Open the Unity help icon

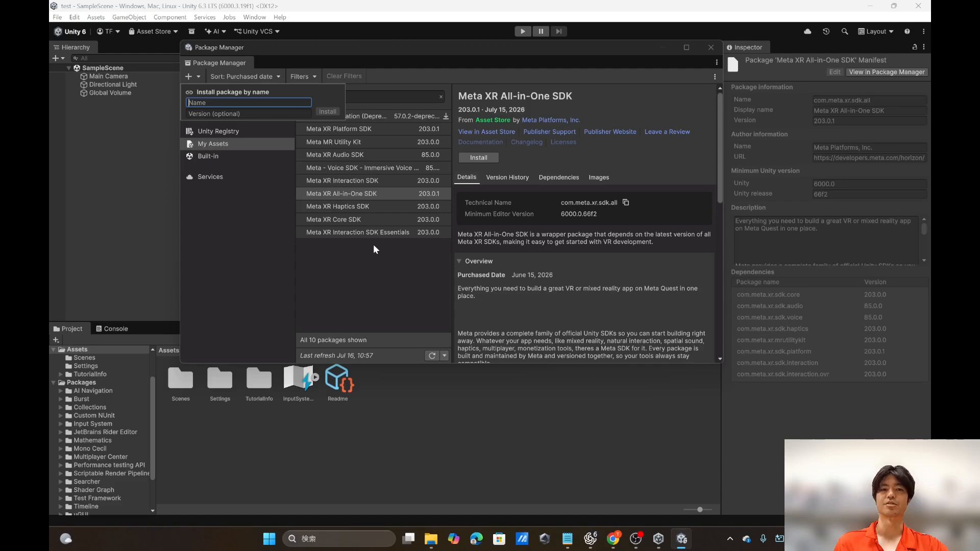pos(907,32)
